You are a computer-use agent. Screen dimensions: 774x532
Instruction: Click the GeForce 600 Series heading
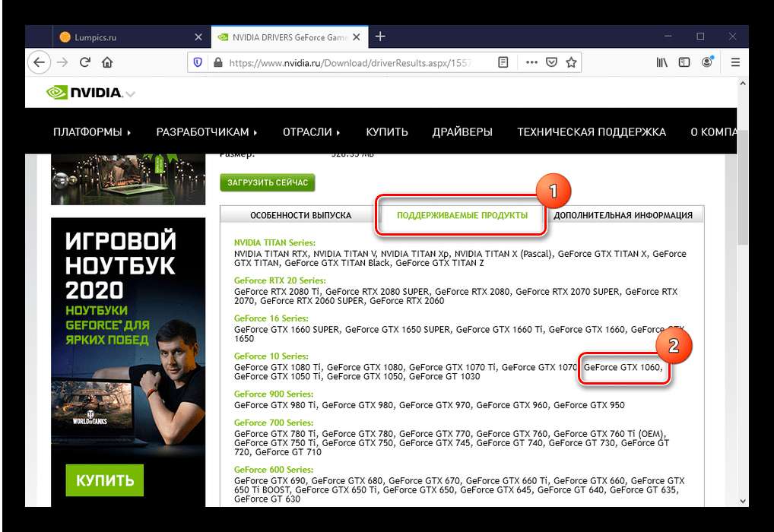point(274,470)
